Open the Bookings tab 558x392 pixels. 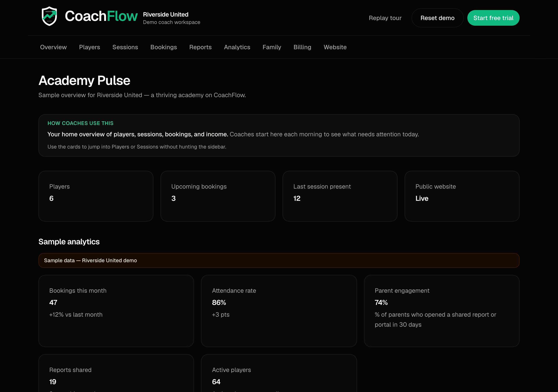point(163,47)
